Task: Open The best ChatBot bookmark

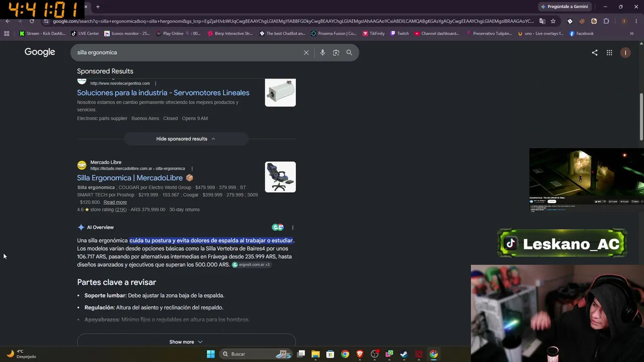Action: tap(282, 34)
